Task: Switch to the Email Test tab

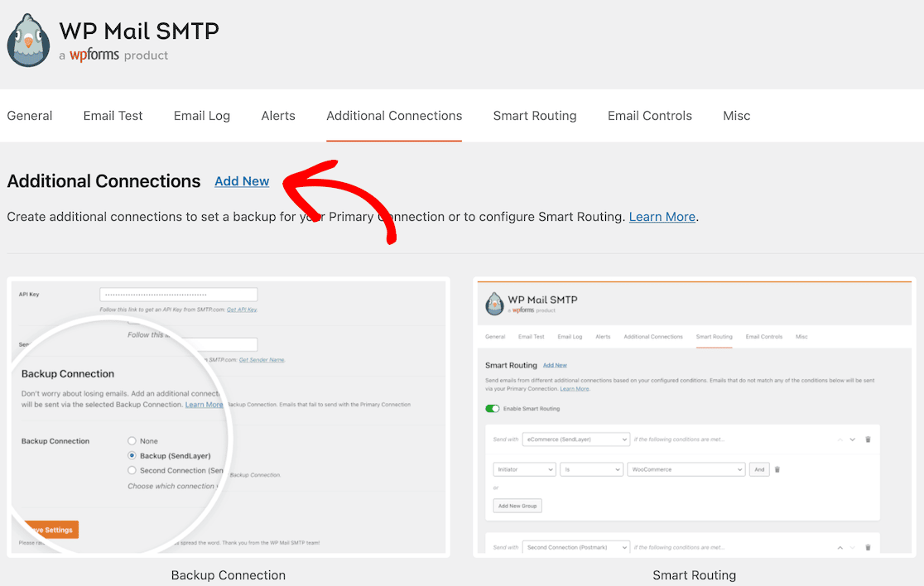Action: coord(113,116)
